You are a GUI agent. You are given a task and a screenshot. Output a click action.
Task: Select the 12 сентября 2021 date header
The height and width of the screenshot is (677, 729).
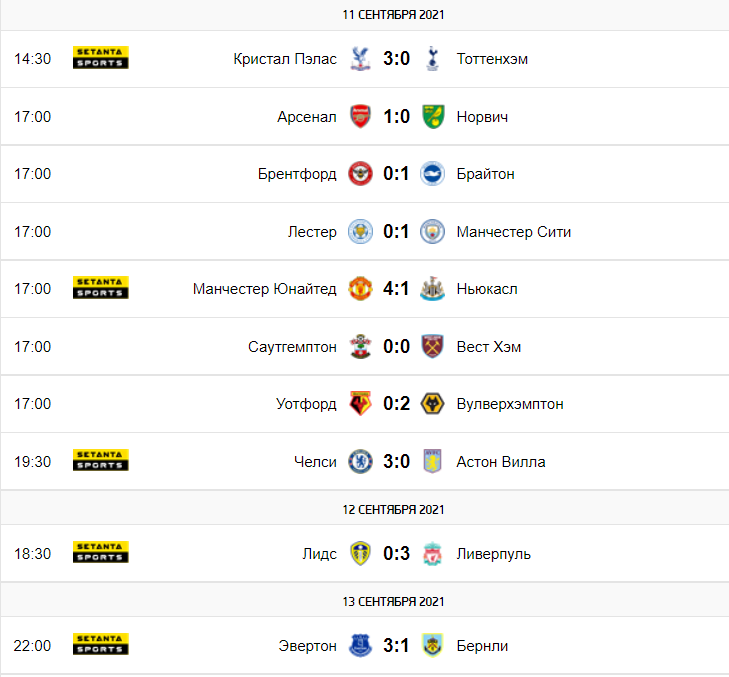[x=393, y=510]
